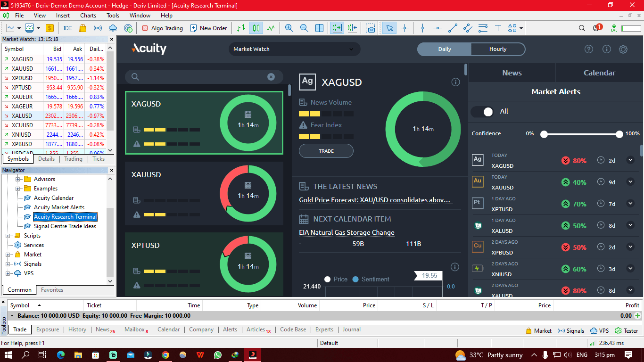Click the New Order button
This screenshot has height=362, width=644.
pyautogui.click(x=208, y=28)
